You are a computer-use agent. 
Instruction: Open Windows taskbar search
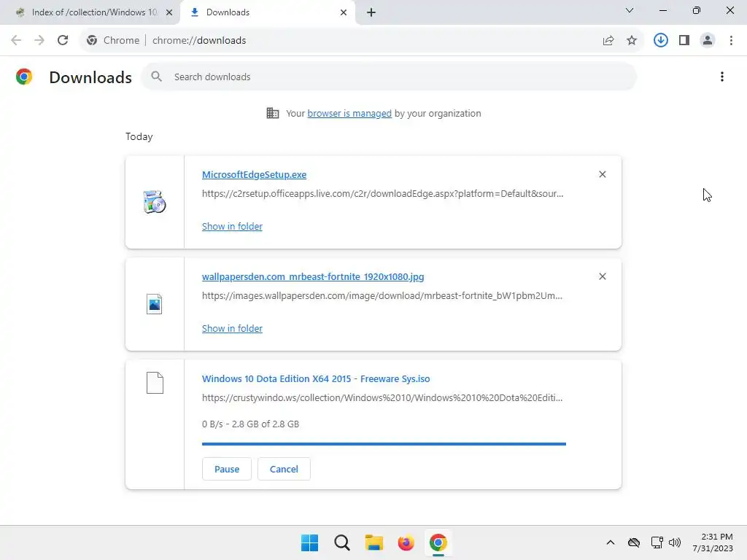(x=341, y=542)
